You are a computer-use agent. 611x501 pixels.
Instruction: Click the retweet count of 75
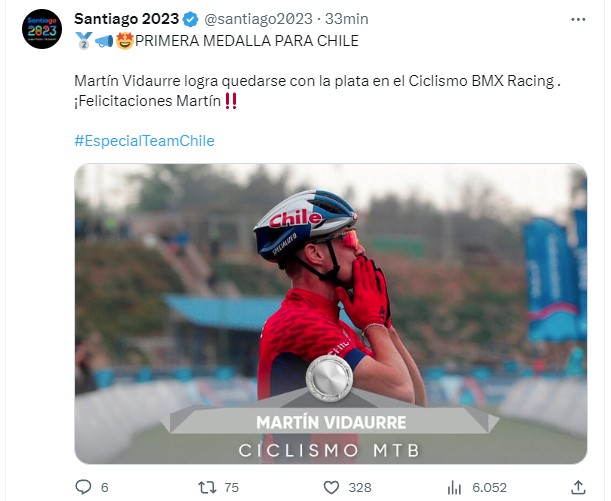pyautogui.click(x=231, y=488)
